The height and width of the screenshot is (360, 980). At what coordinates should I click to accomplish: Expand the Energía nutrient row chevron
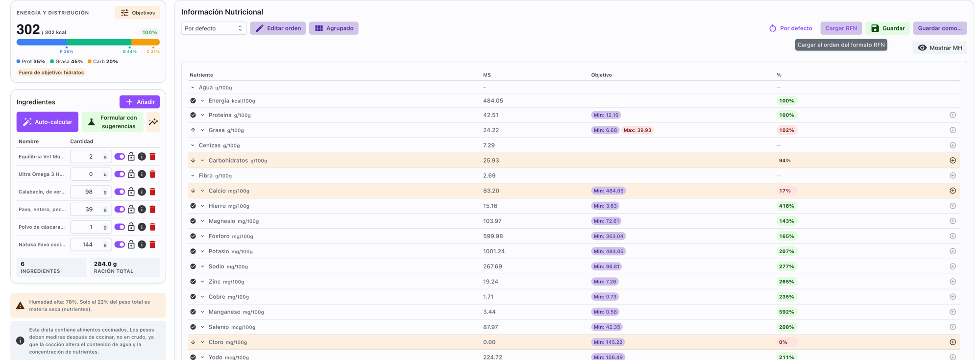coord(202,101)
